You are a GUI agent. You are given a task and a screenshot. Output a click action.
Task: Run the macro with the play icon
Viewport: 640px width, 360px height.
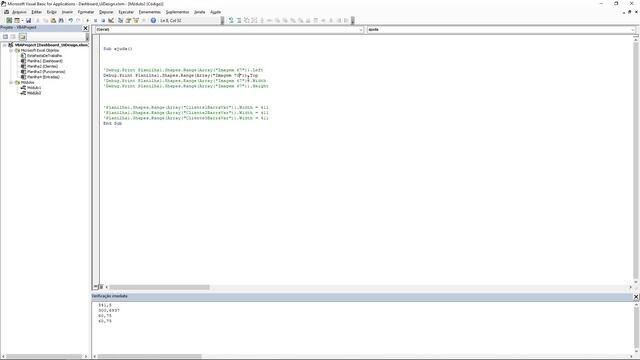click(x=87, y=20)
